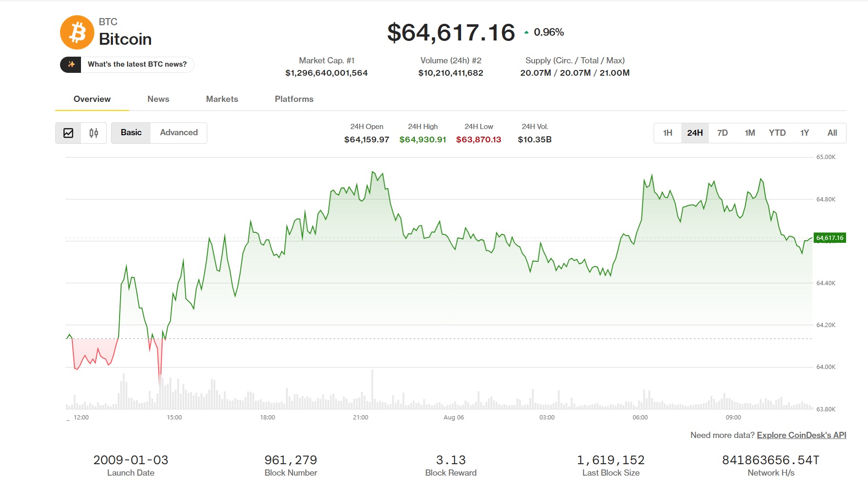Click the 03:00 time axis label
868x488 pixels.
[547, 418]
